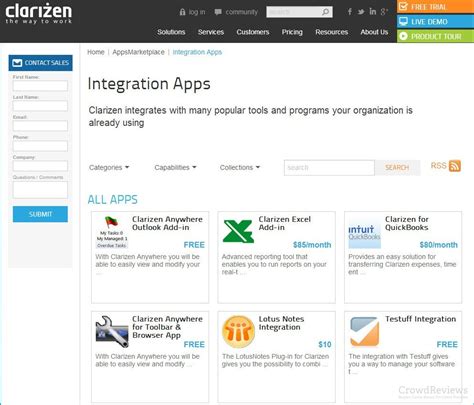474x405 pixels.
Task: Click the header search field
Action: pyautogui.click(x=299, y=12)
